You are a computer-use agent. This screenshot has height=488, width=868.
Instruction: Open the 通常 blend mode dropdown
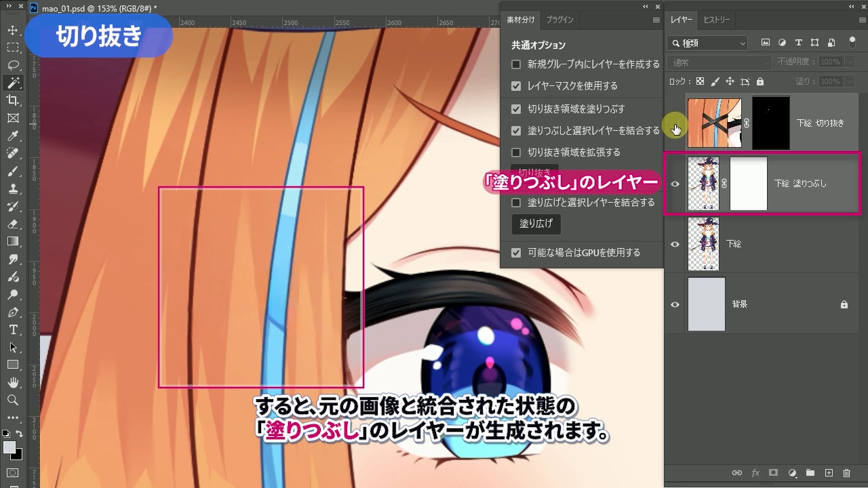pyautogui.click(x=720, y=62)
